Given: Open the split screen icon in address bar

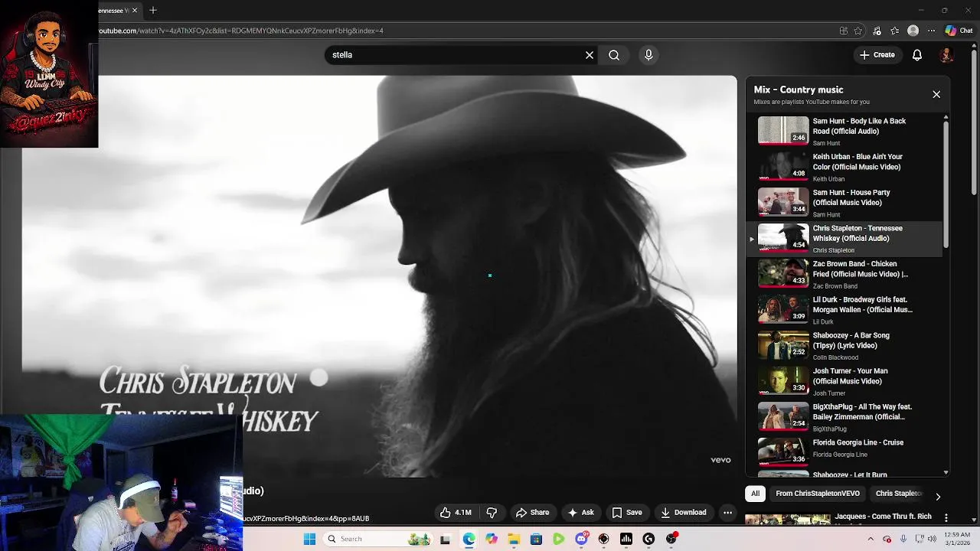Looking at the screenshot, I should pyautogui.click(x=844, y=31).
